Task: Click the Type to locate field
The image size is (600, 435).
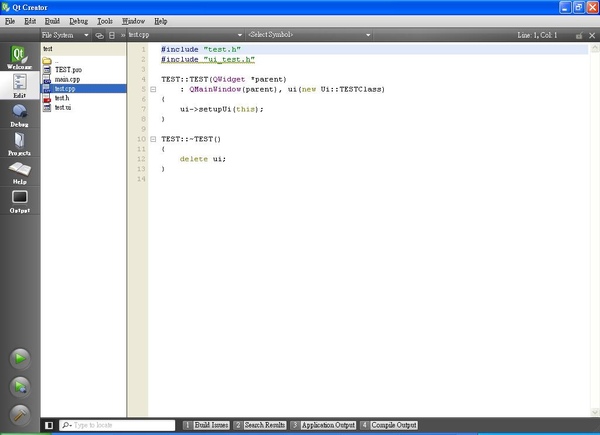Action: [118, 425]
